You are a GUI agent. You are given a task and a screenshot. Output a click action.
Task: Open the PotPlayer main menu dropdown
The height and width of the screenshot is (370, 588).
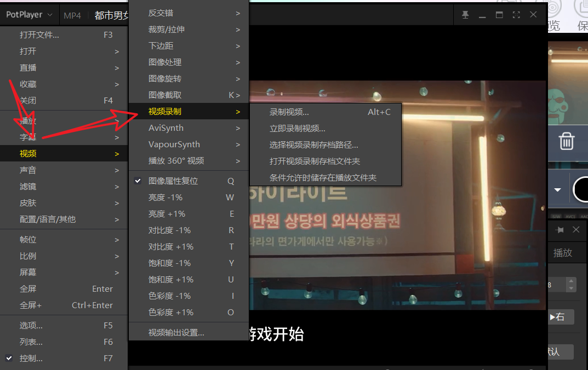(29, 15)
